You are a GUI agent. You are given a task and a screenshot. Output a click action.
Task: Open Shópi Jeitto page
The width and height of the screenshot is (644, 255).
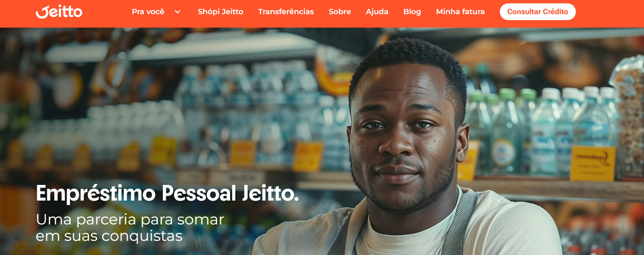click(221, 12)
